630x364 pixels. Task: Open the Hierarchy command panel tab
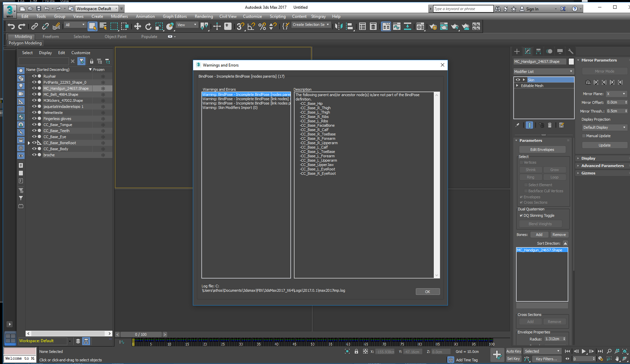point(538,51)
